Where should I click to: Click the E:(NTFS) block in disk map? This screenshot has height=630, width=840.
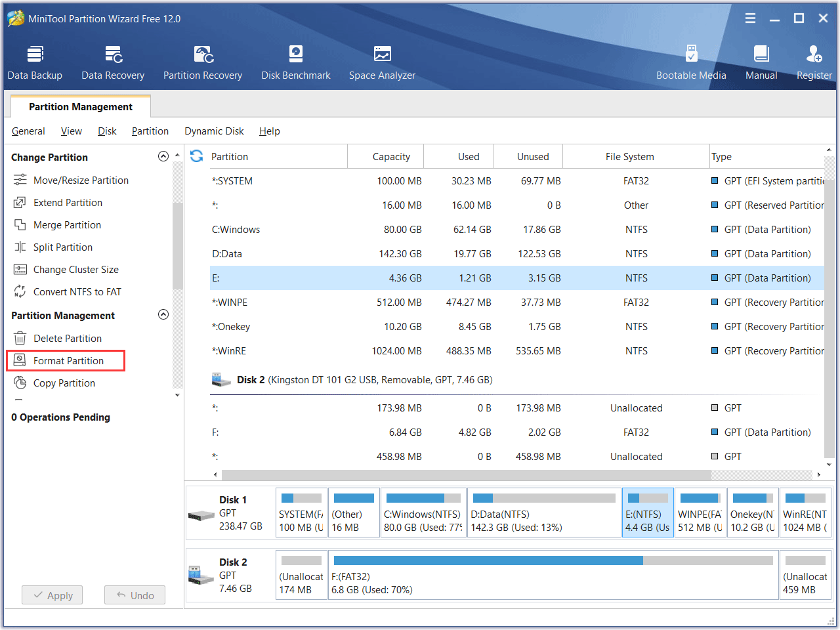(x=648, y=513)
